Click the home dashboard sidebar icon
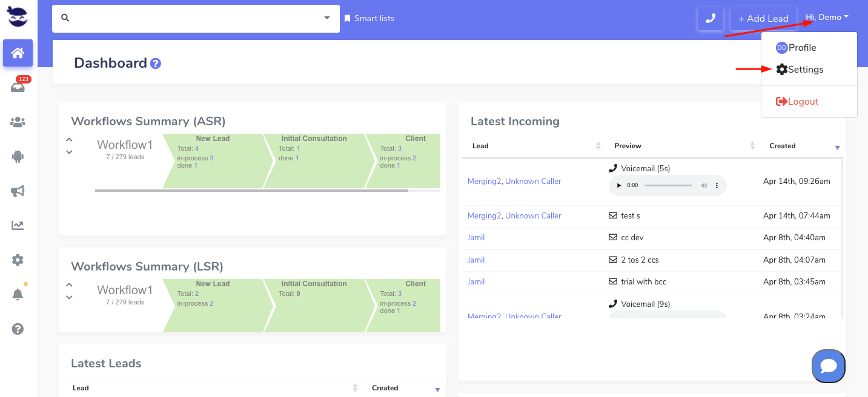Image resolution: width=868 pixels, height=397 pixels. click(x=18, y=53)
